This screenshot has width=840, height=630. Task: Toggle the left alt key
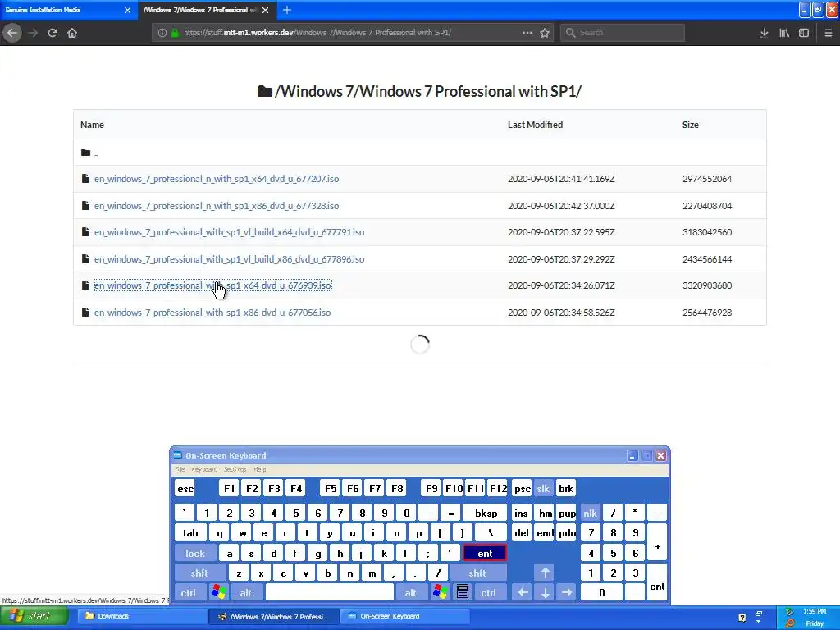[x=245, y=593]
